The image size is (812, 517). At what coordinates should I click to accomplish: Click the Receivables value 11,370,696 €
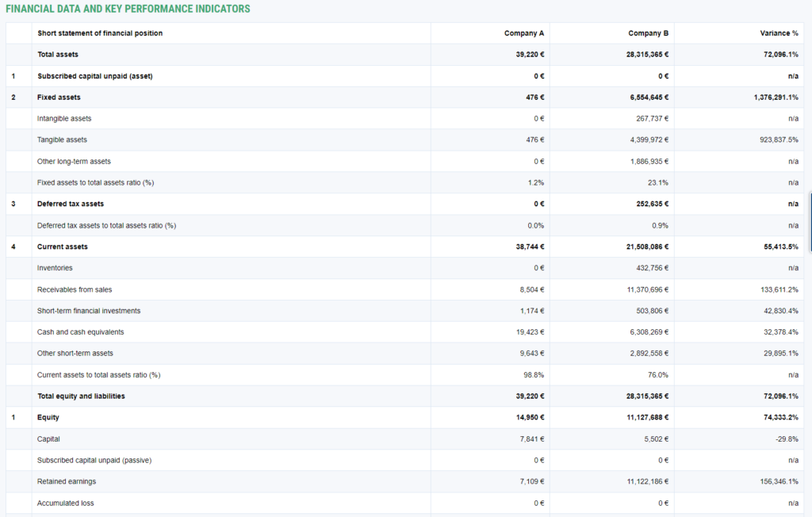648,290
